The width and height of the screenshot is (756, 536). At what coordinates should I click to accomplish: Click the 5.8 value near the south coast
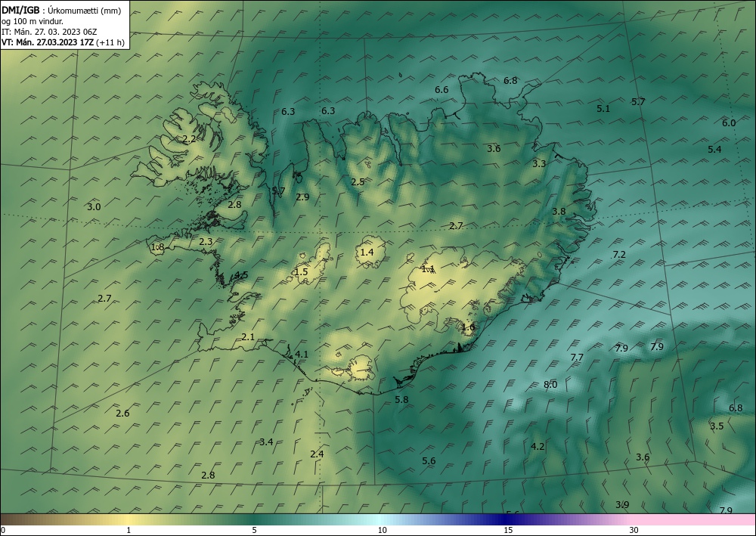click(x=401, y=400)
